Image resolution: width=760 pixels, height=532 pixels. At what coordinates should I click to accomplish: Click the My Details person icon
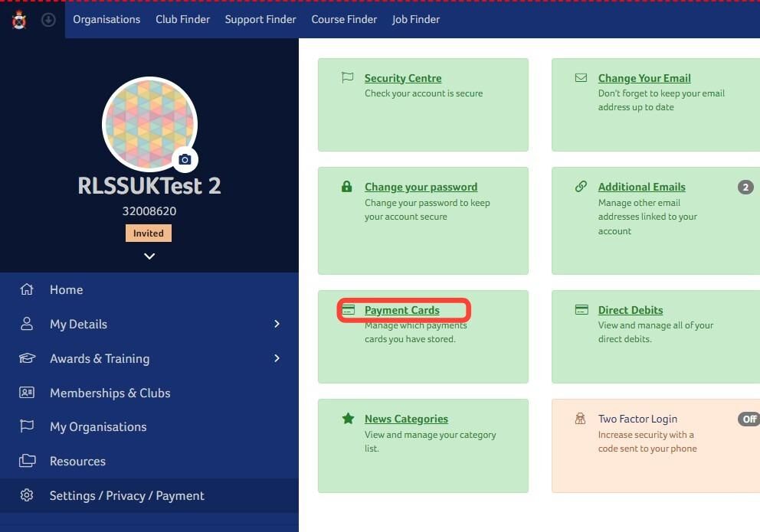pyautogui.click(x=27, y=323)
